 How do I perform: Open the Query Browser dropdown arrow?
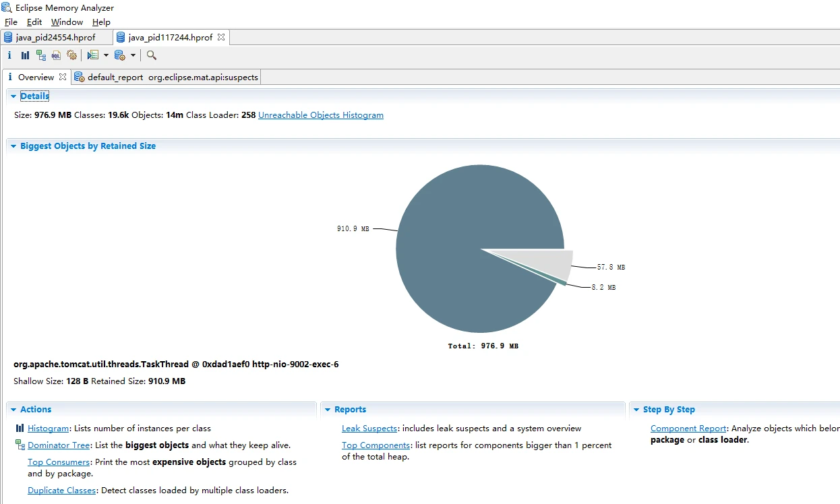pyautogui.click(x=133, y=55)
